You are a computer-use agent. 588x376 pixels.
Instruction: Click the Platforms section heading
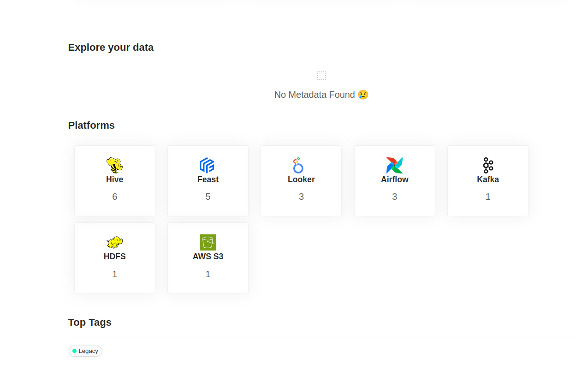click(91, 125)
